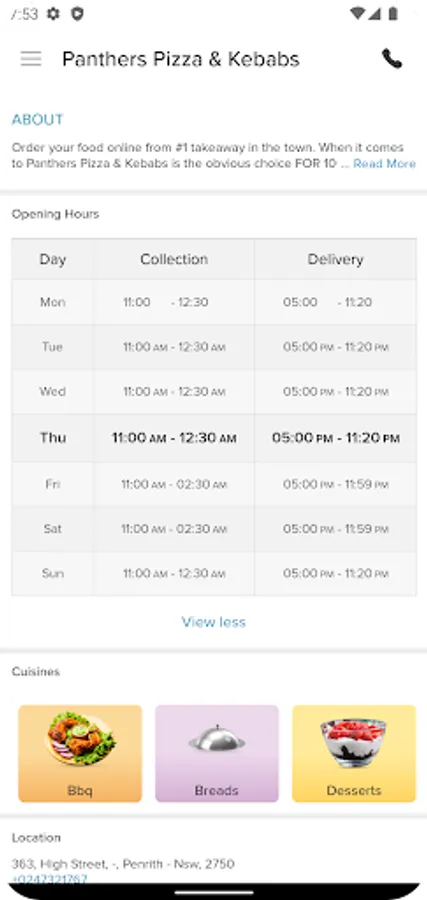
Task: Select the Thu opening hours row
Action: pyautogui.click(x=214, y=438)
